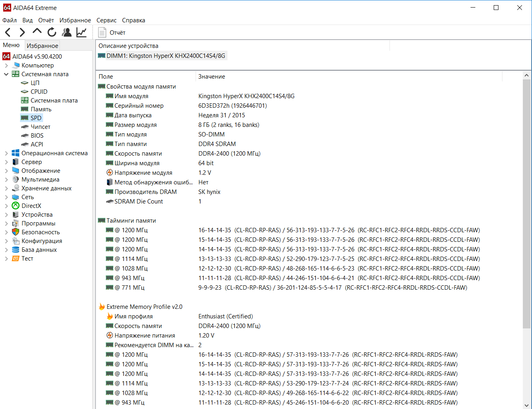Screen dimensions: 532x409
Task: Expand the Безопасность tree node
Action: coord(6,232)
